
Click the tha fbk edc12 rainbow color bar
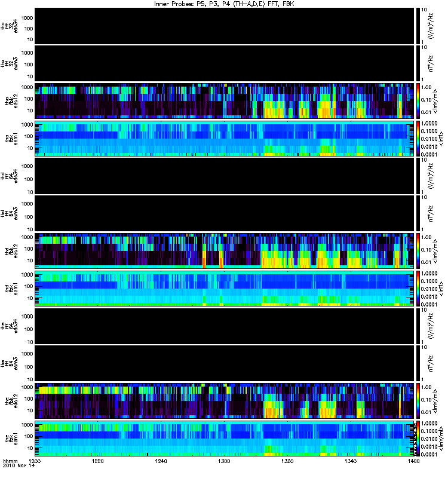[x=418, y=101]
